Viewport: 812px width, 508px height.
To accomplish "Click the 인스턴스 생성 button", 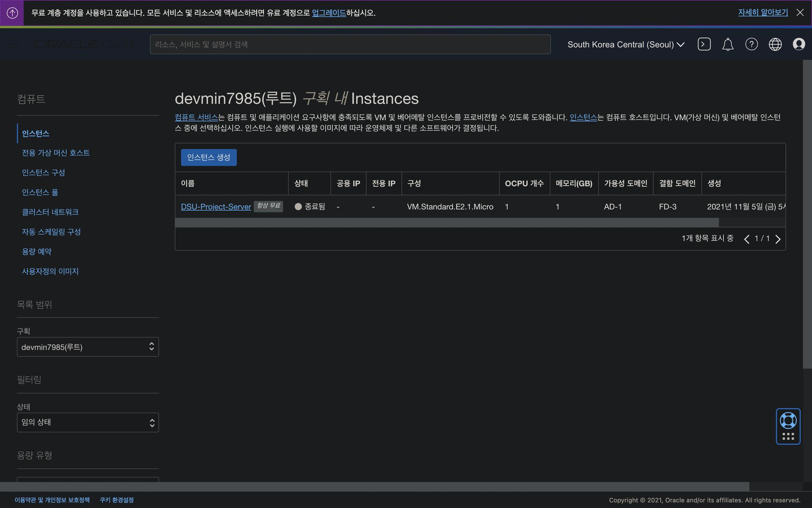I will [x=208, y=157].
